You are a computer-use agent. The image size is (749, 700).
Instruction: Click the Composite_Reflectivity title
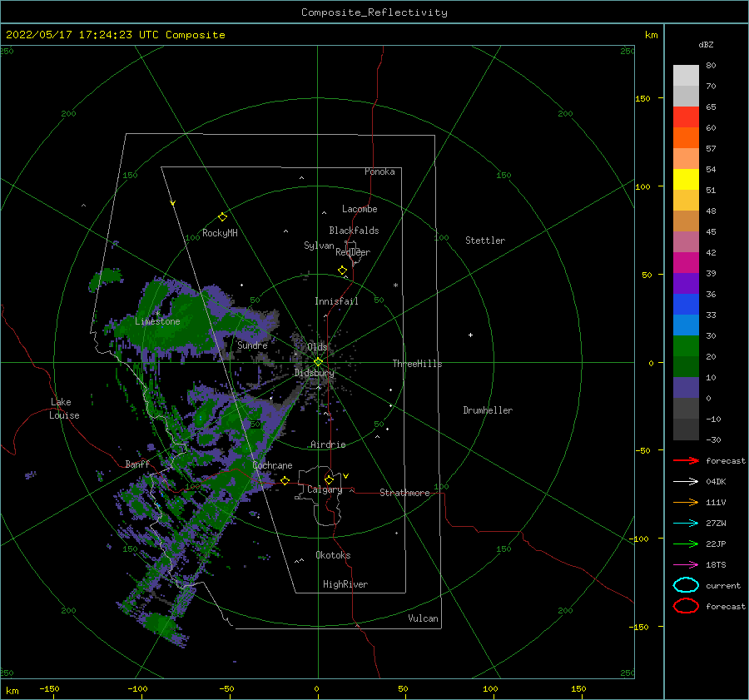[374, 12]
